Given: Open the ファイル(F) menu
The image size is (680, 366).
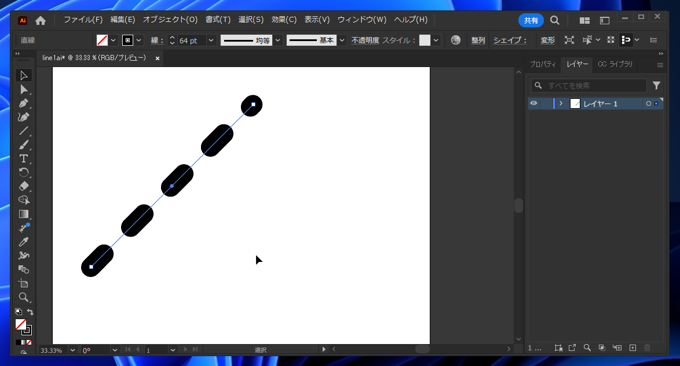Looking at the screenshot, I should click(x=83, y=20).
